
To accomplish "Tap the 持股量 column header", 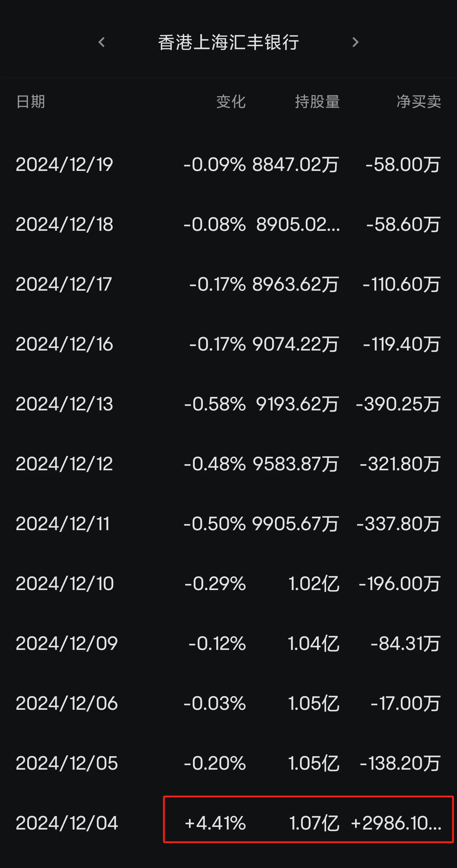I will pyautogui.click(x=317, y=102).
